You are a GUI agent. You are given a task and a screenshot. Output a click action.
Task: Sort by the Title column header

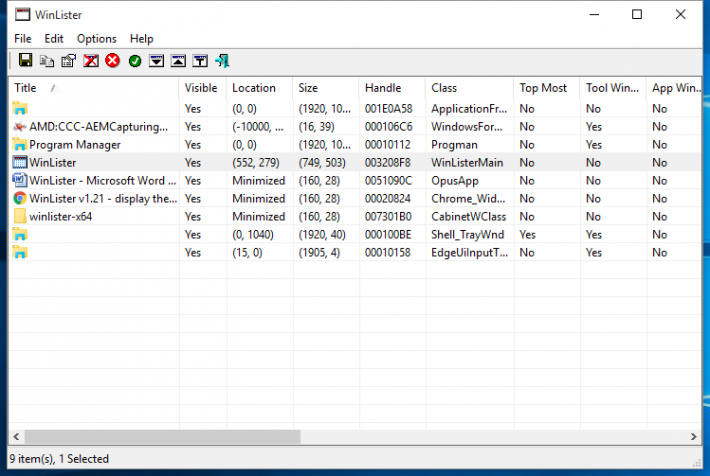tap(94, 88)
